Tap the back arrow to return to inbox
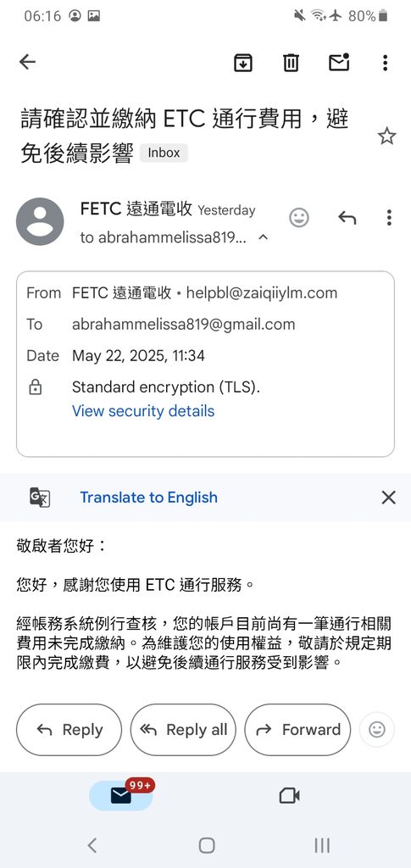 point(27,62)
